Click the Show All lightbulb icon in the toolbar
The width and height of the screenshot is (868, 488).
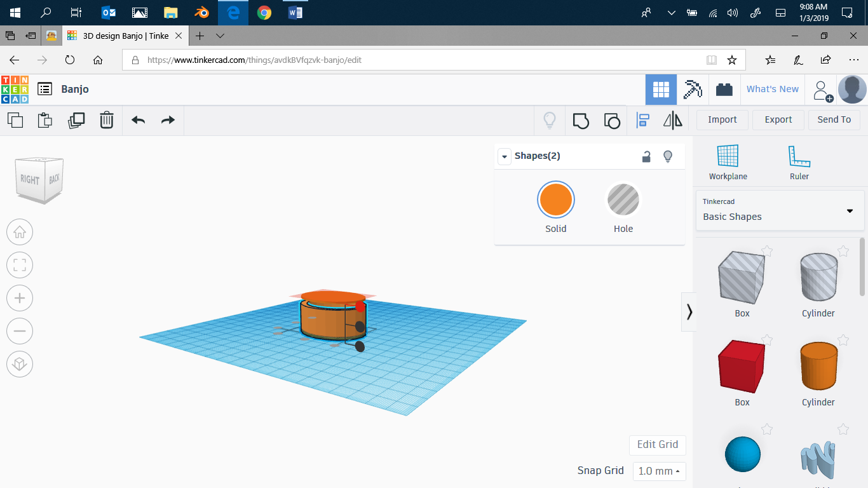(550, 120)
